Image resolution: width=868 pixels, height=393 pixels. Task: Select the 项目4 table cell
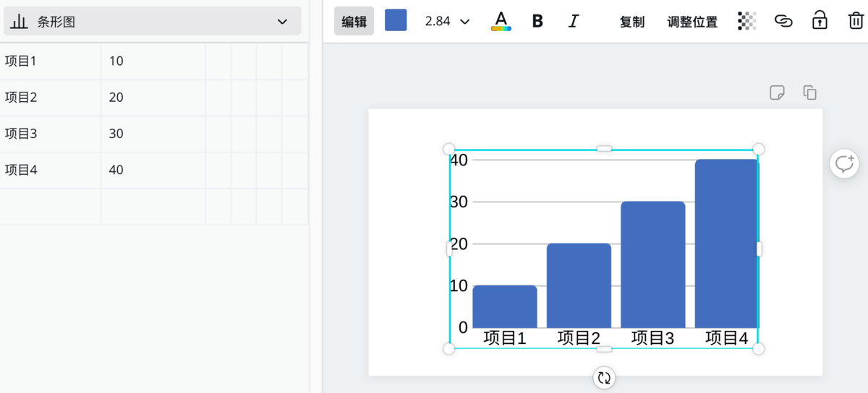(x=51, y=170)
